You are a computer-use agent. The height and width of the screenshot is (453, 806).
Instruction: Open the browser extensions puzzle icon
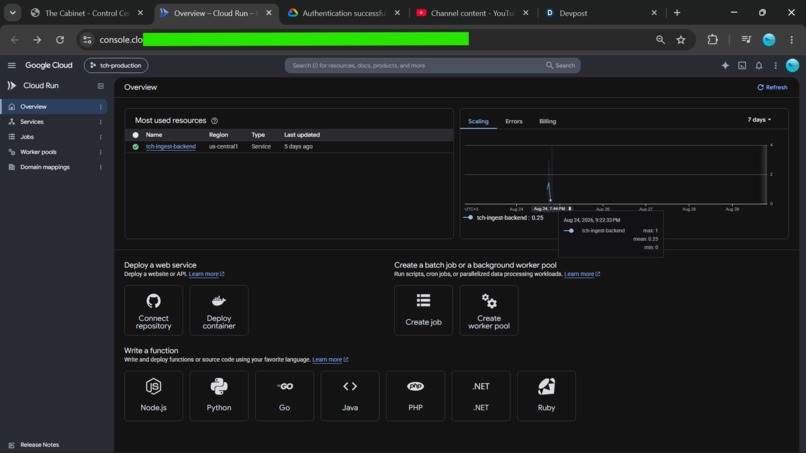pos(712,40)
